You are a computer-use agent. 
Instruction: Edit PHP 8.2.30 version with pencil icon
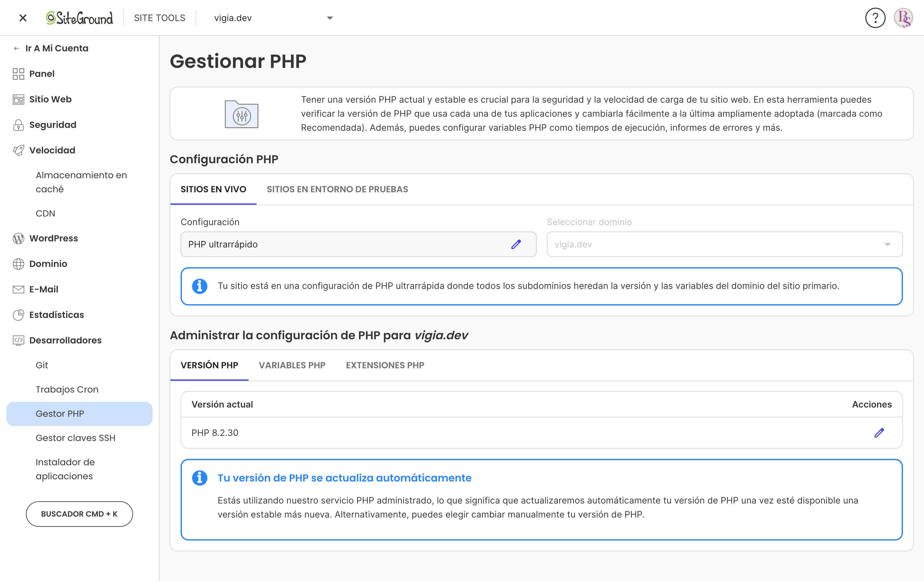(x=879, y=433)
